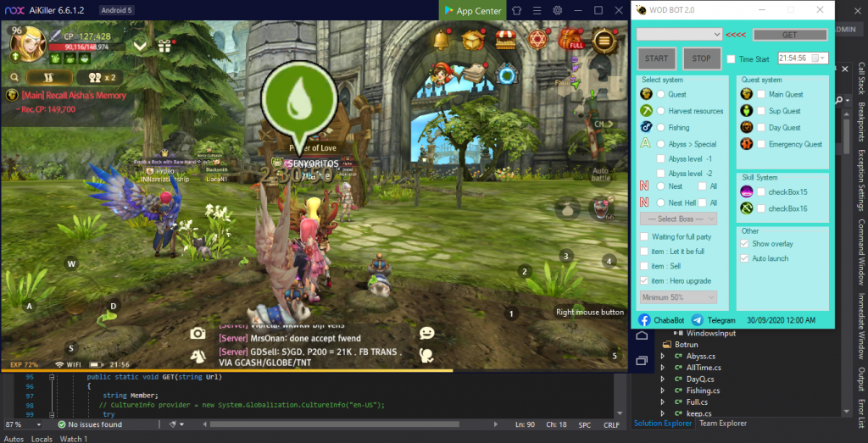Click the skill 3 key overlay

coord(565,256)
